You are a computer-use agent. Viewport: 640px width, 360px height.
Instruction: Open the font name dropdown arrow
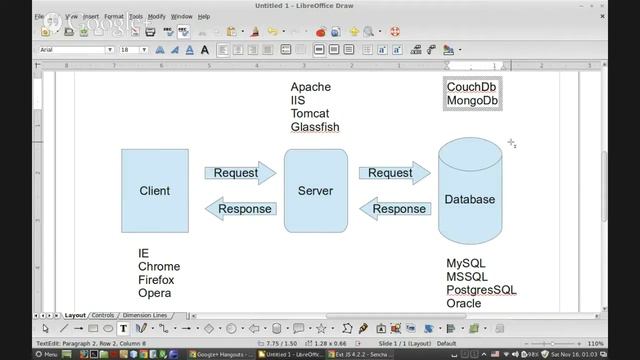tap(110, 50)
